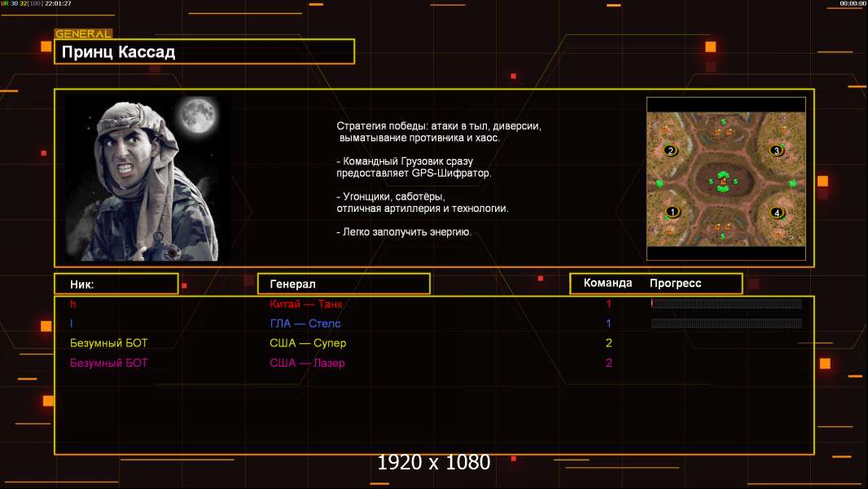Click the Принц Кассад general portrait
The image size is (868, 489).
click(147, 178)
